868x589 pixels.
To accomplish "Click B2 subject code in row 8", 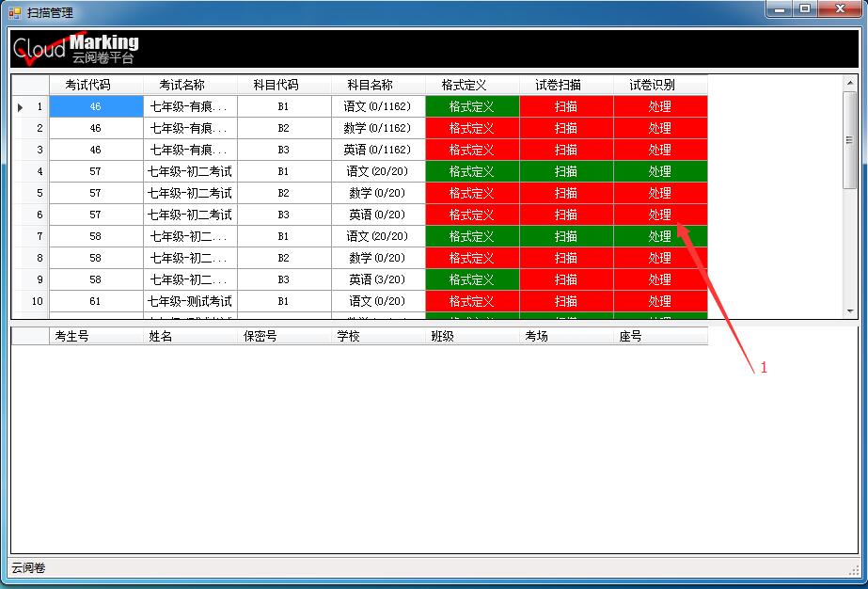I will coord(285,258).
